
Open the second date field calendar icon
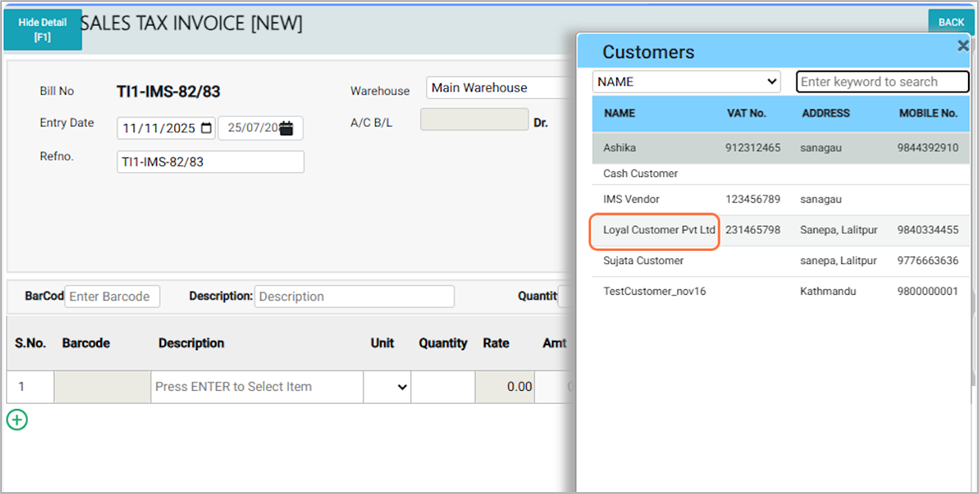[x=287, y=128]
